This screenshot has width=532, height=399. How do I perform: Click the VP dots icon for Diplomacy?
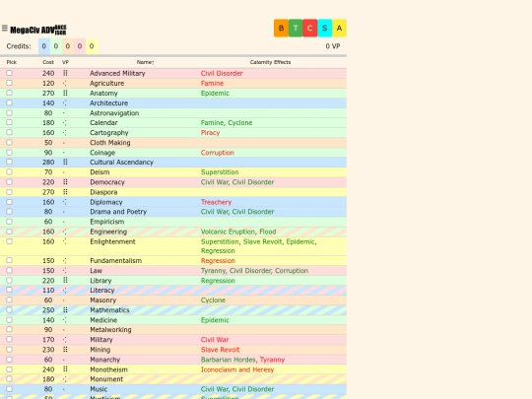tap(65, 202)
